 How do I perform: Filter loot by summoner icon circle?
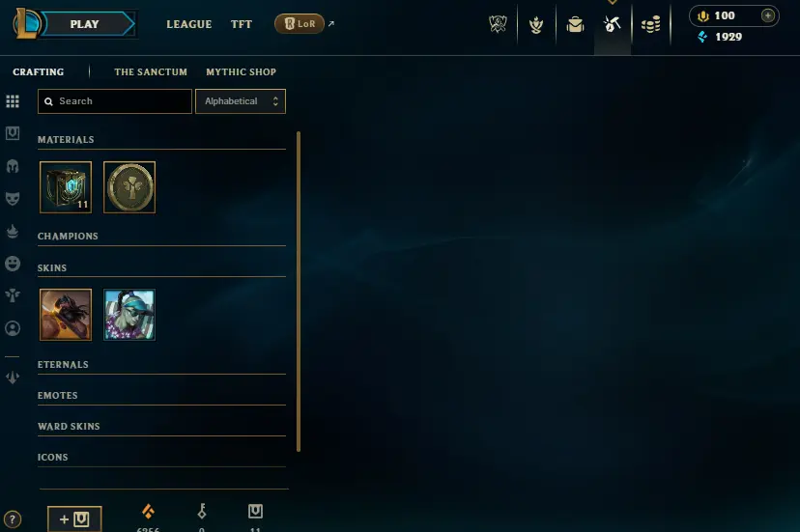13,328
